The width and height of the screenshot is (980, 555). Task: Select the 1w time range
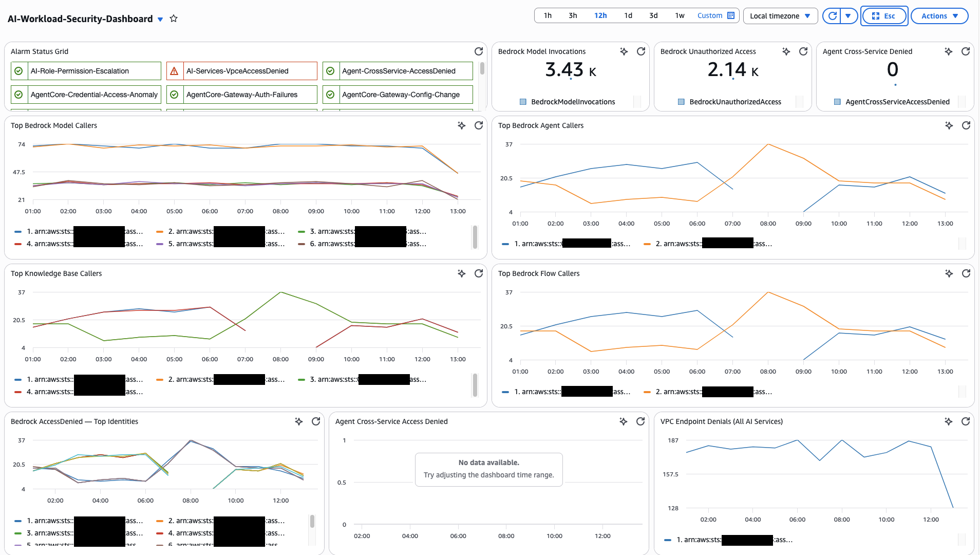pyautogui.click(x=680, y=15)
